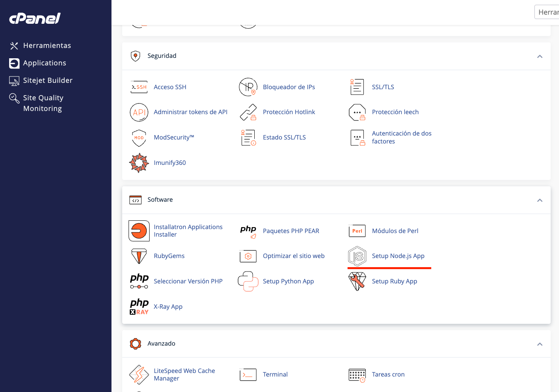Click the Seleccionar Versión PHP icon

click(139, 281)
